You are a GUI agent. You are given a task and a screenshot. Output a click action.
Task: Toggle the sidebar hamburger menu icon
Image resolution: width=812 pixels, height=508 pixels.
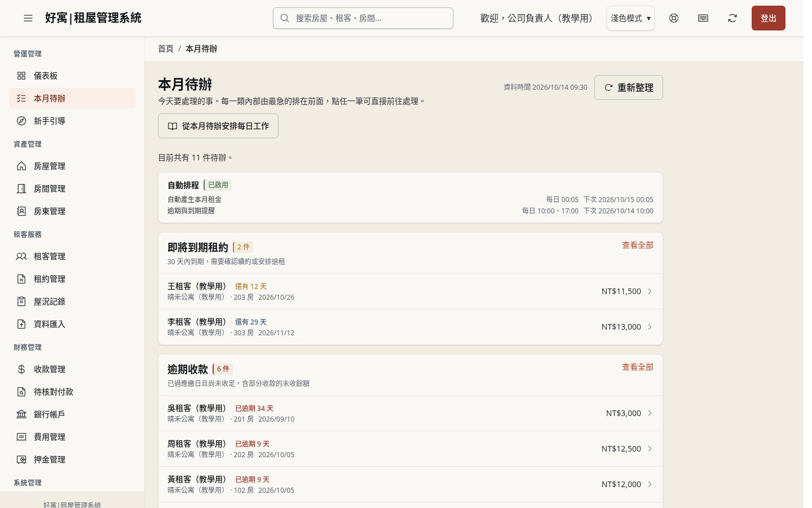28,18
